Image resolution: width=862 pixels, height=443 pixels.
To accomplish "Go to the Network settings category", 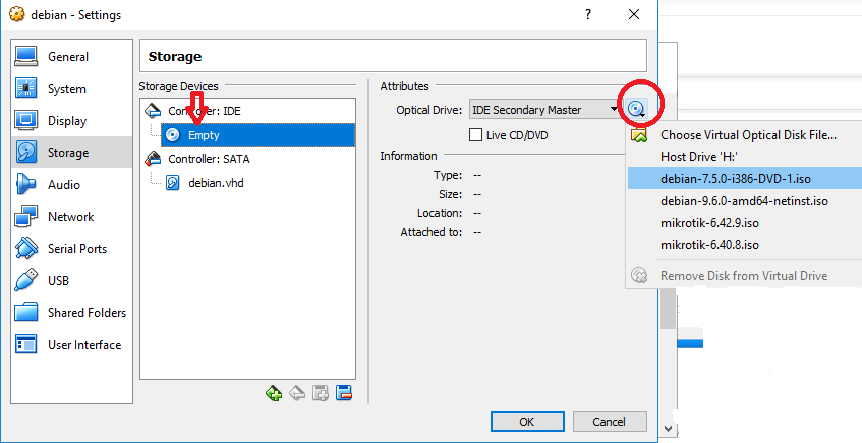I will click(x=71, y=217).
